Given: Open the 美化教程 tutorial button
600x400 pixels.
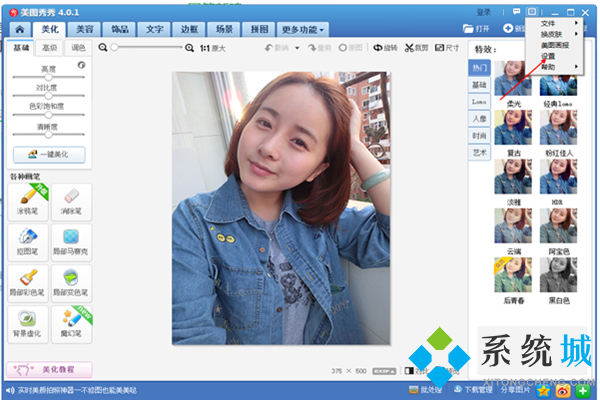Looking at the screenshot, I should pos(49,369).
